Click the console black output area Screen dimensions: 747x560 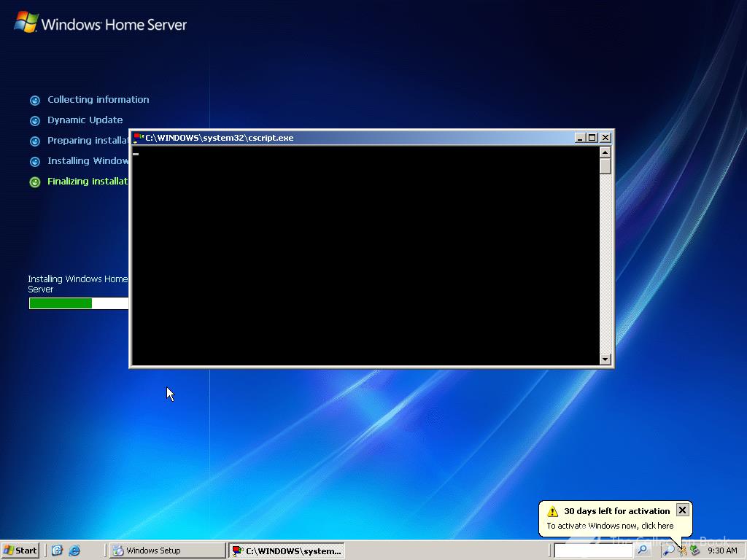point(365,256)
